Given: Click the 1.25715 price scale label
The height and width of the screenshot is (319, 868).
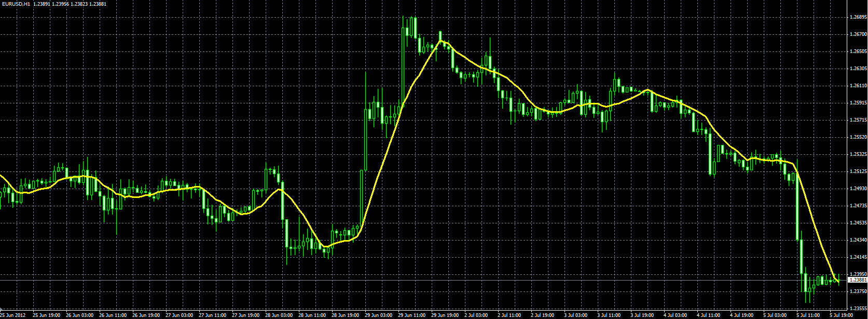Looking at the screenshot, I should click(x=858, y=120).
